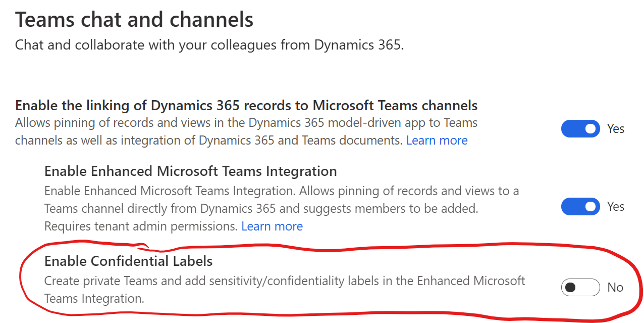644x323 pixels.
Task: Enable the Confidential Labels toggle
Action: [x=580, y=288]
